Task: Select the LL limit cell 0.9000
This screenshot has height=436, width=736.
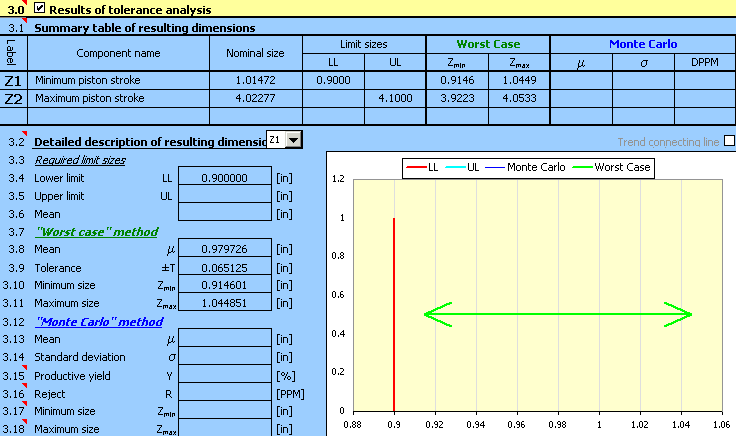Action: [333, 80]
